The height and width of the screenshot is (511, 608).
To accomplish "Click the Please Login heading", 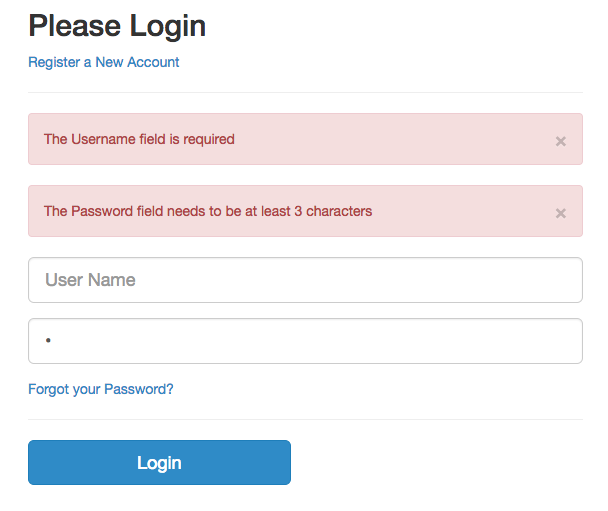I will [117, 26].
